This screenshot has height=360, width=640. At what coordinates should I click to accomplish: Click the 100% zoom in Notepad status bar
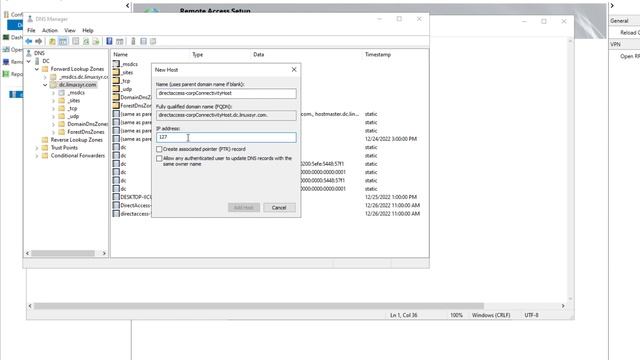[456, 315]
